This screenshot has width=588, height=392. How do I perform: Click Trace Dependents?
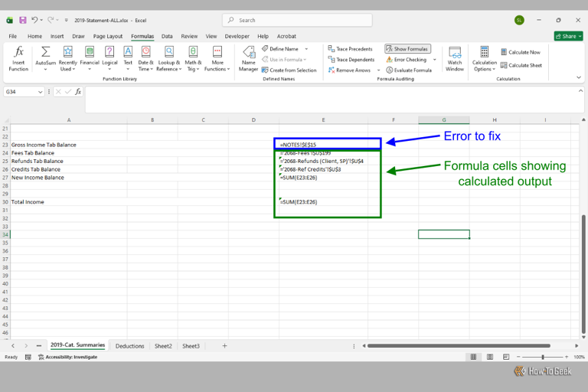click(351, 59)
